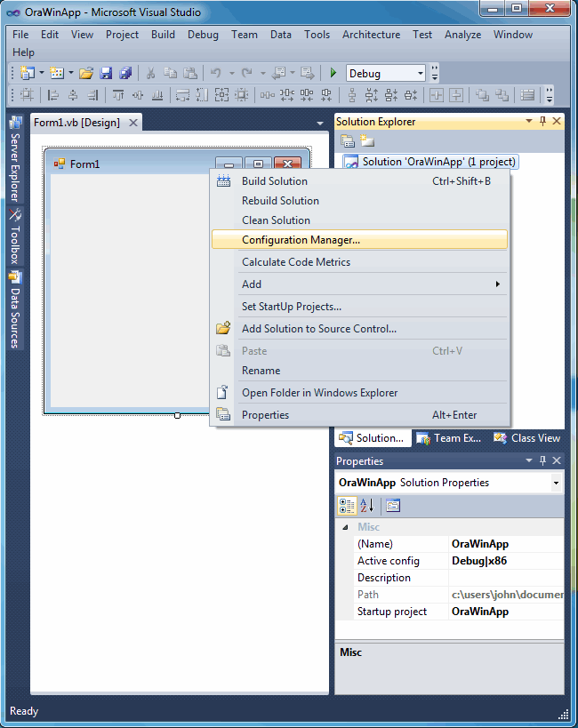
Task: Open the Build menu
Action: [x=163, y=35]
